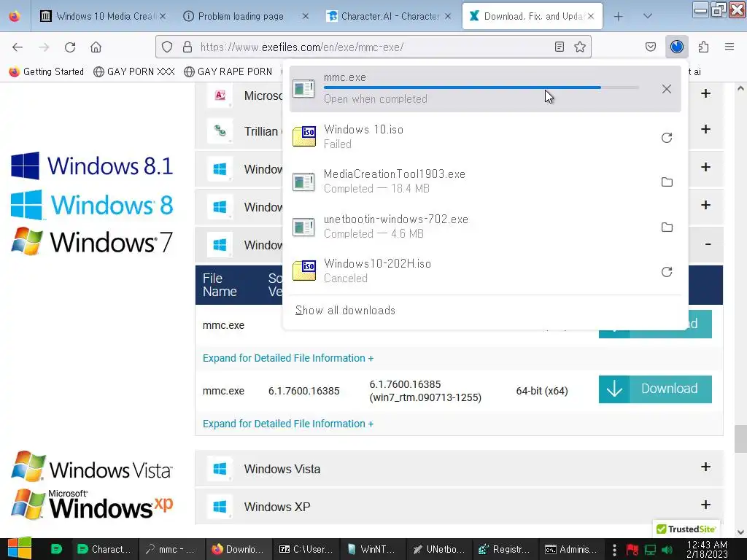Click the mmc.exe download progress bar

point(481,87)
